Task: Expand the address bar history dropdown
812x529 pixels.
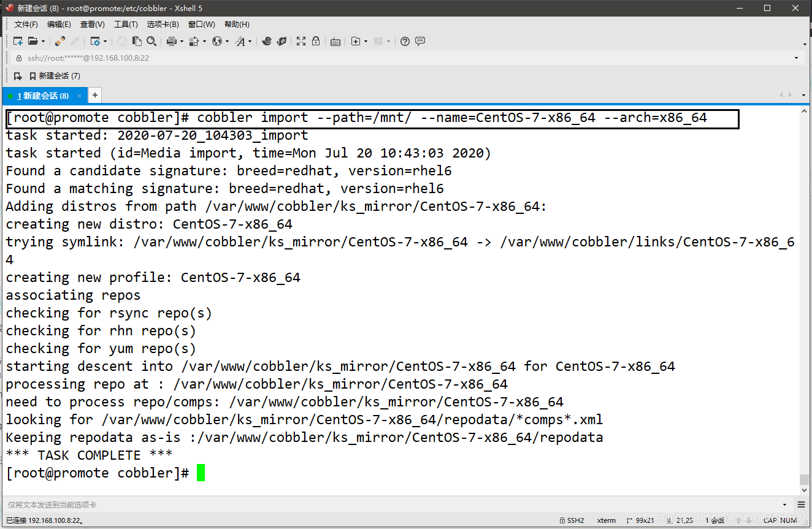Action: [796, 58]
